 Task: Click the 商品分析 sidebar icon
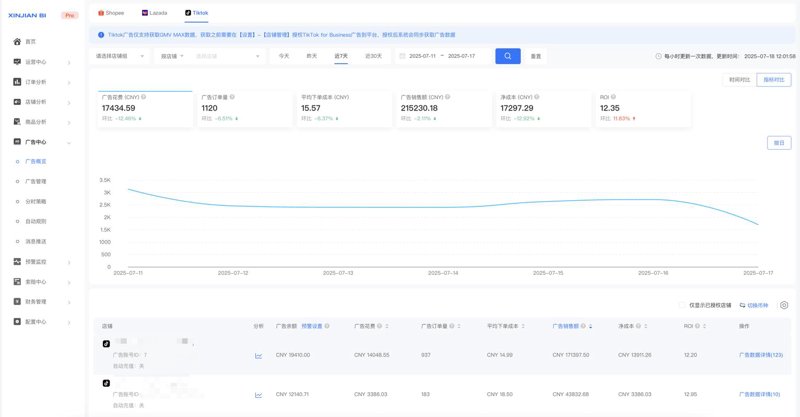[17, 121]
